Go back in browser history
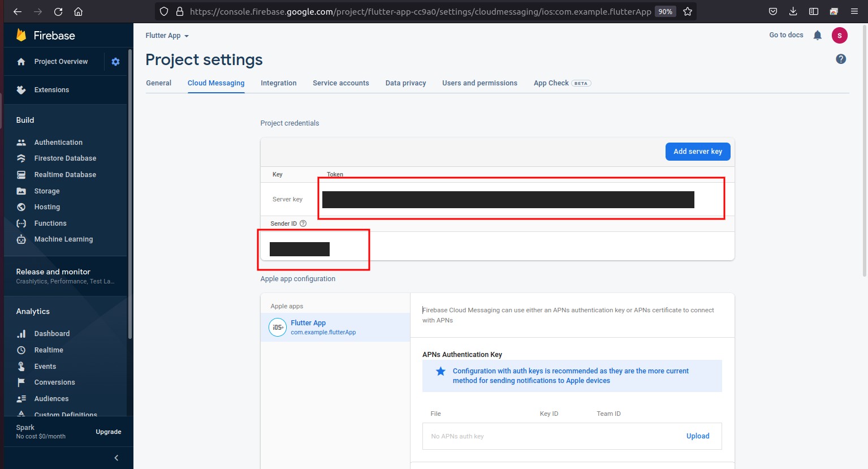Viewport: 868px width, 469px height. tap(18, 11)
